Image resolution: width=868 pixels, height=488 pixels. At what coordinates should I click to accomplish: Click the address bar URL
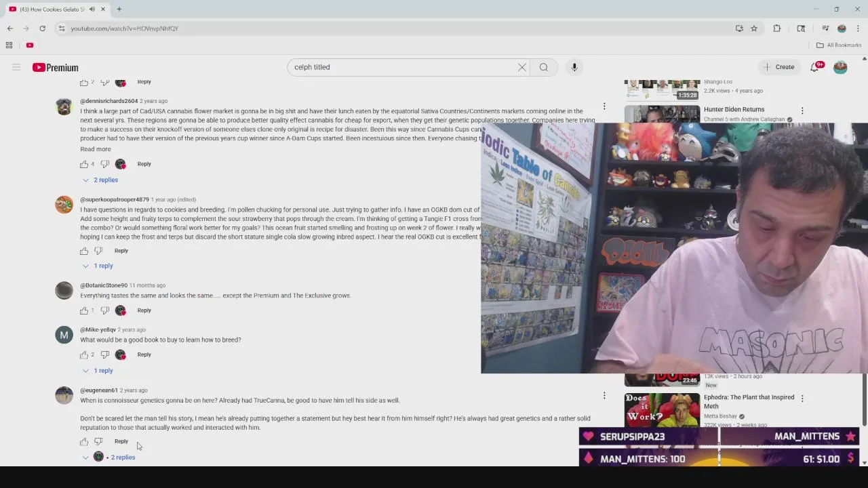[124, 28]
